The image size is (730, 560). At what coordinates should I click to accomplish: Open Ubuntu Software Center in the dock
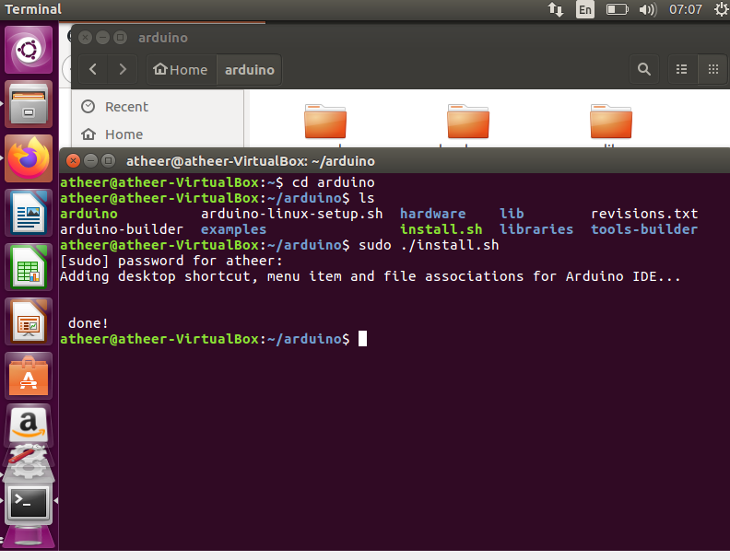[29, 376]
